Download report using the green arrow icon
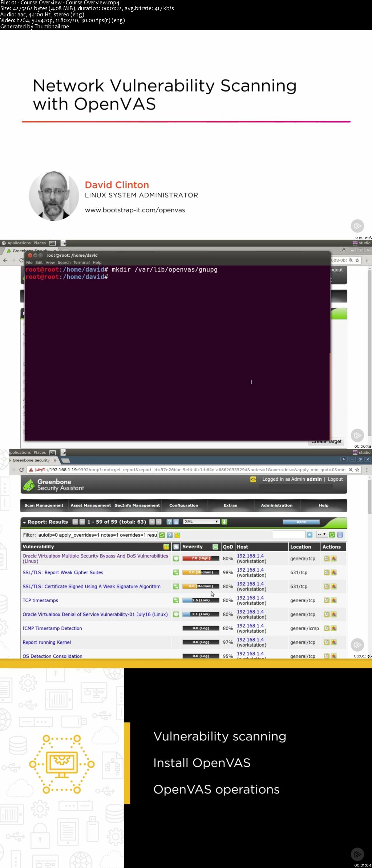This screenshot has width=372, height=868. pos(225,522)
